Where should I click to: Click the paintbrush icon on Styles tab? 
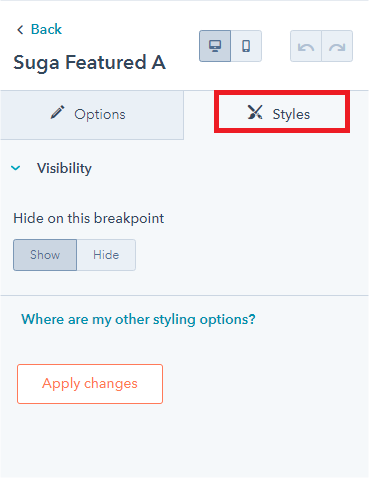[x=255, y=112]
